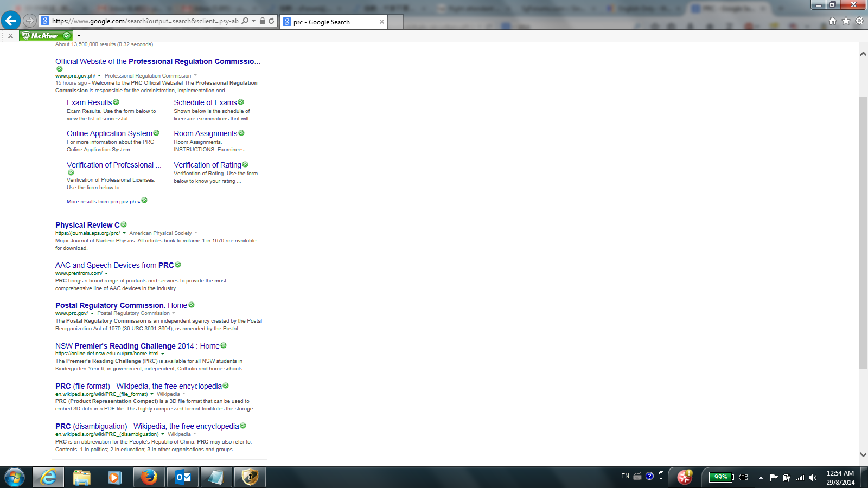Expand the McAfee toolbar dropdown arrow
The width and height of the screenshot is (868, 488).
79,36
